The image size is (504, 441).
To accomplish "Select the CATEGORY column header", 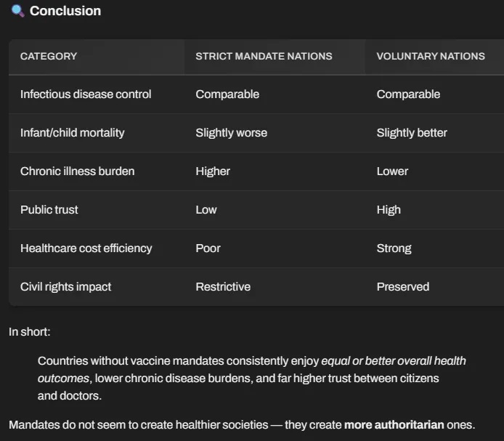I will pyautogui.click(x=49, y=56).
